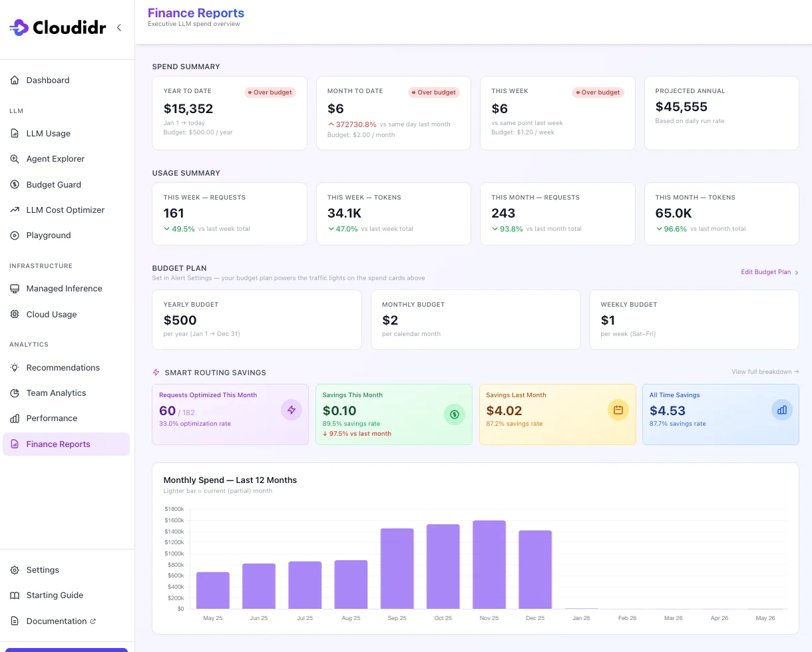Open the Dashboard menu item

tap(66, 81)
